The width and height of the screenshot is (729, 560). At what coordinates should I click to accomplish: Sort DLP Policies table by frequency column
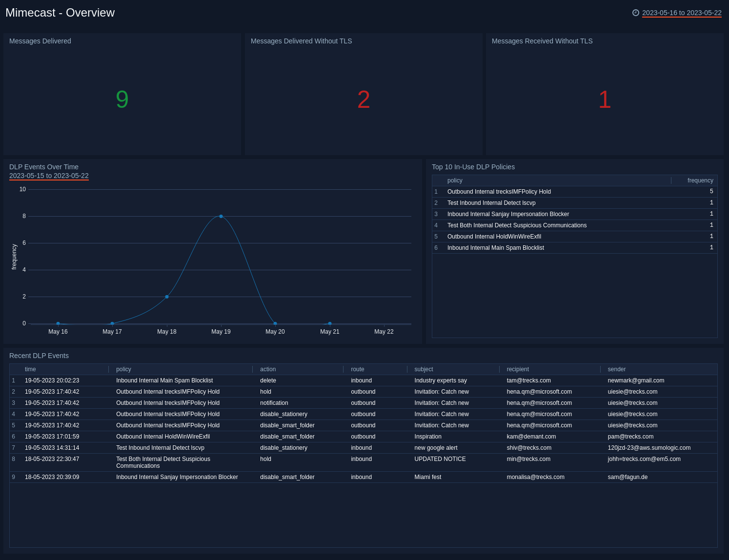click(700, 180)
